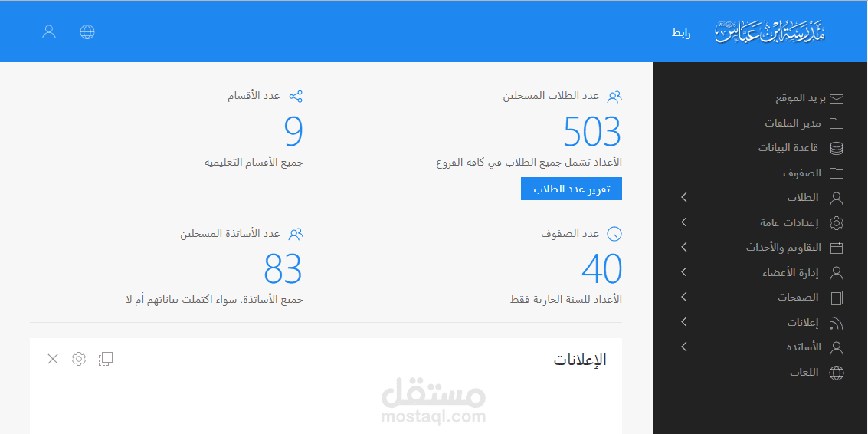The image size is (868, 434).
Task: Click the calendar icon beside التقاويم والأحداث
Action: [837, 248]
